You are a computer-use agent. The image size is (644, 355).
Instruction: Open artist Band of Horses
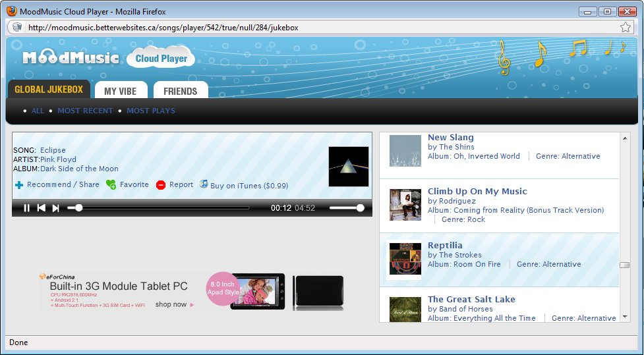[466, 309]
